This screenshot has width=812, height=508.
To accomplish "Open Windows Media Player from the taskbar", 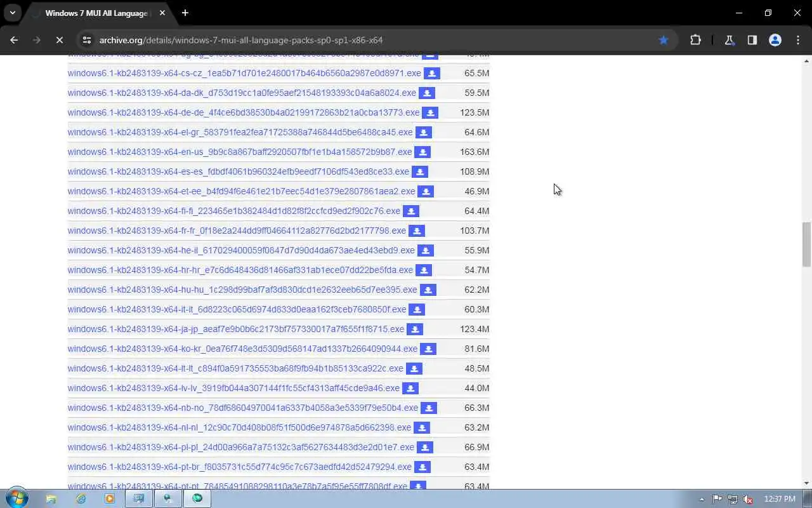I will coord(110,499).
